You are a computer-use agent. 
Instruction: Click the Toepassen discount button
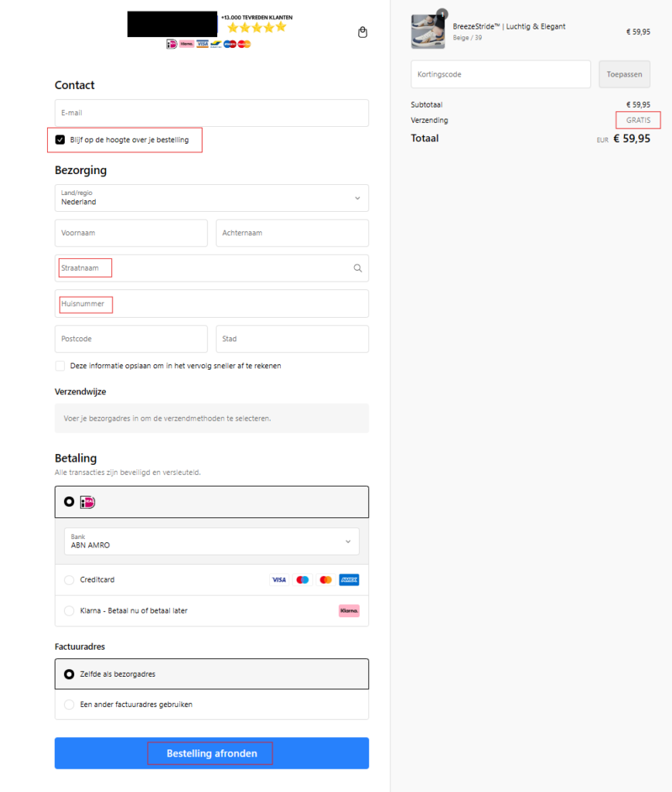pyautogui.click(x=625, y=74)
